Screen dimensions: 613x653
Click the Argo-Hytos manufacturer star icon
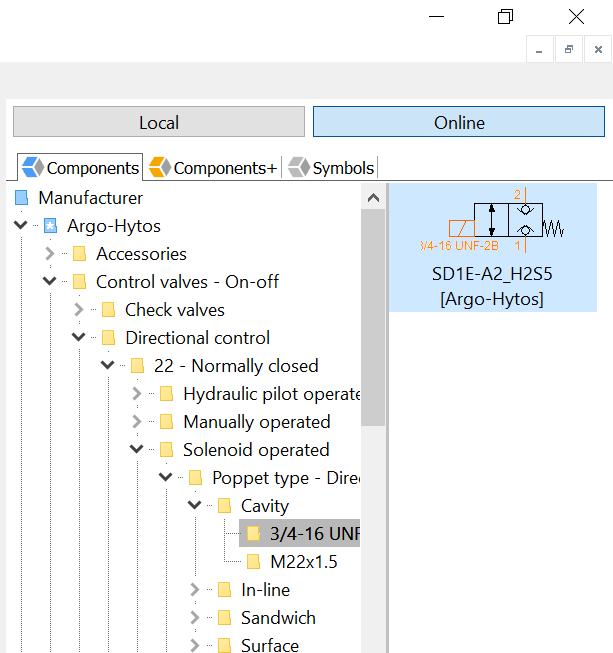coord(50,226)
